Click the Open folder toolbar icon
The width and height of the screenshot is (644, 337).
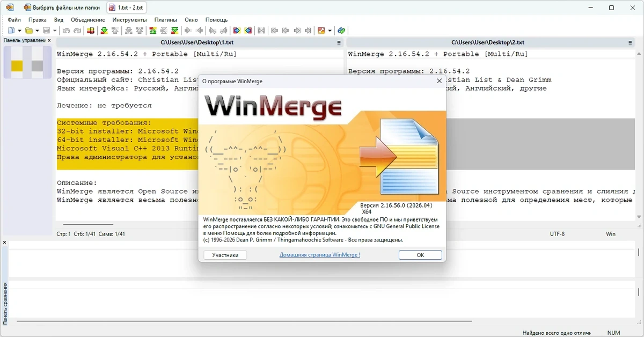(28, 31)
